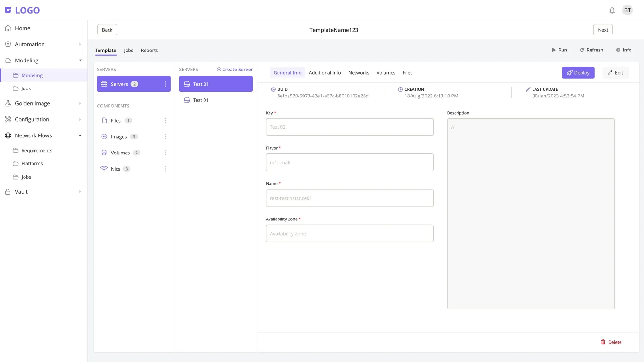
Task: Click the LOGO brand mark
Action: 22,10
